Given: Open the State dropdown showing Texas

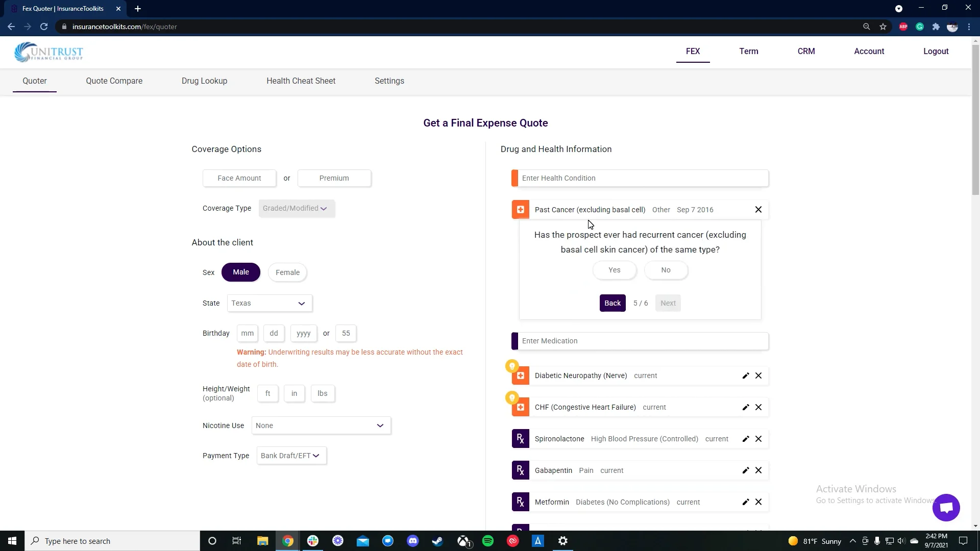Looking at the screenshot, I should pyautogui.click(x=269, y=303).
